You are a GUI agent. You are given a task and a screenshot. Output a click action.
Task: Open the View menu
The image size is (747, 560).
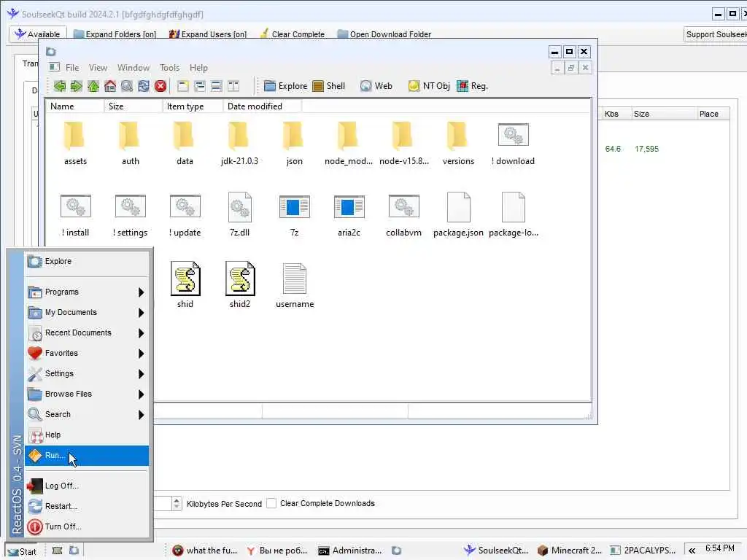pos(98,68)
